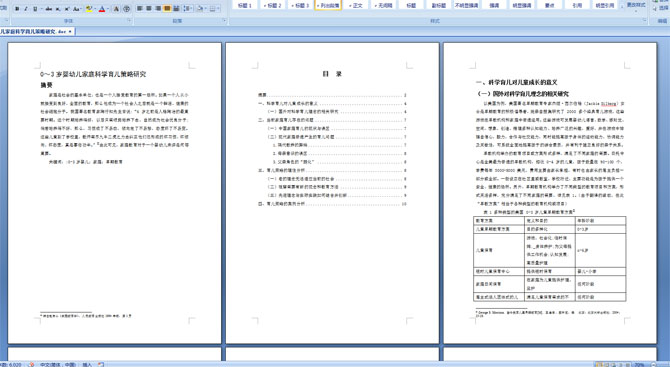
Task: Click the enclosed character icon
Action: 126,9
